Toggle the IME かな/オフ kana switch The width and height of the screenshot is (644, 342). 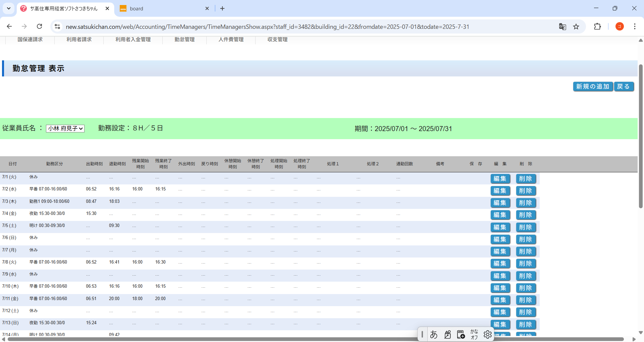[x=474, y=334]
